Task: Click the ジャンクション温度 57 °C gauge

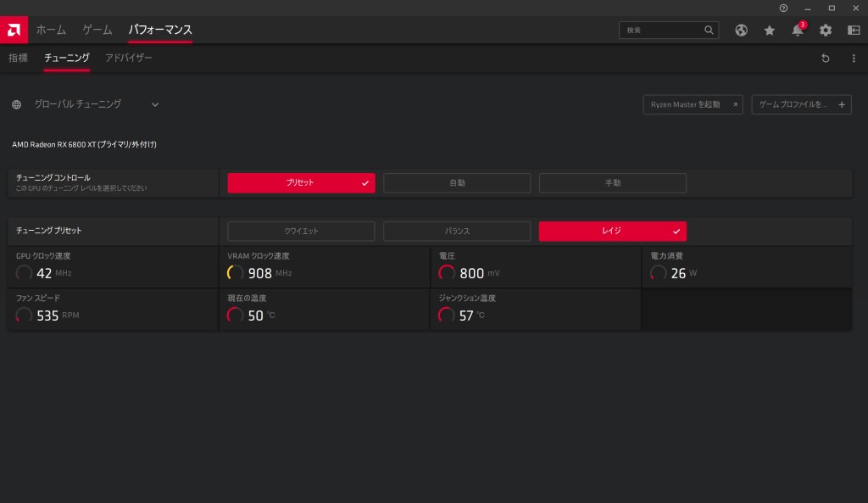Action: (447, 316)
